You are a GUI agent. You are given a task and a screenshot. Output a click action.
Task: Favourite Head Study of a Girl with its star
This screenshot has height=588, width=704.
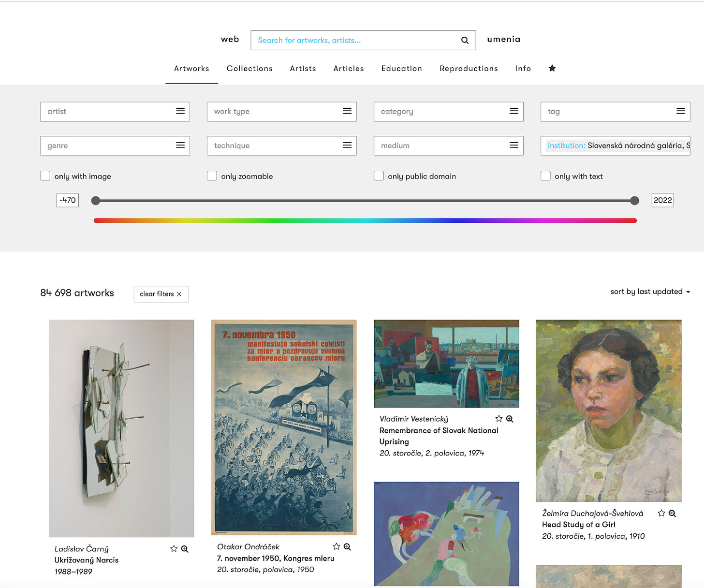tap(661, 514)
